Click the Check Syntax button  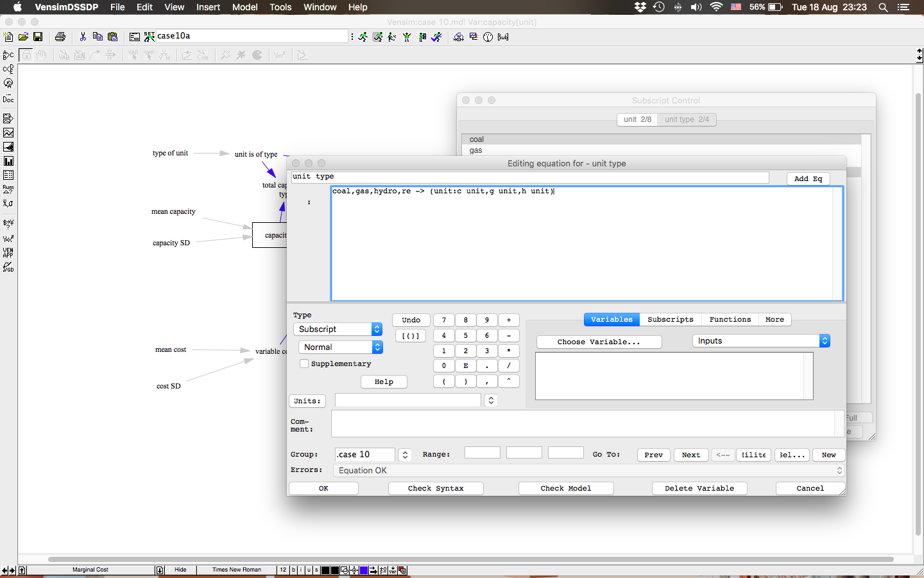coord(436,488)
